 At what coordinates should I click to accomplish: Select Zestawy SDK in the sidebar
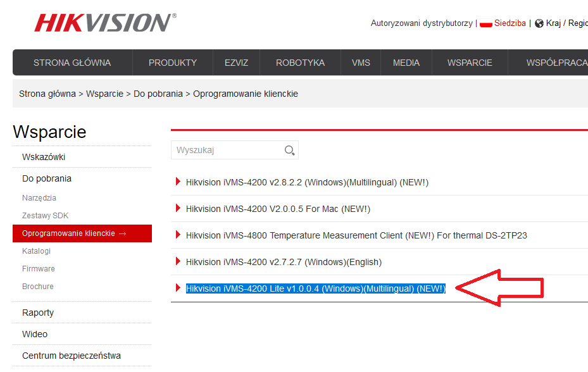click(46, 216)
